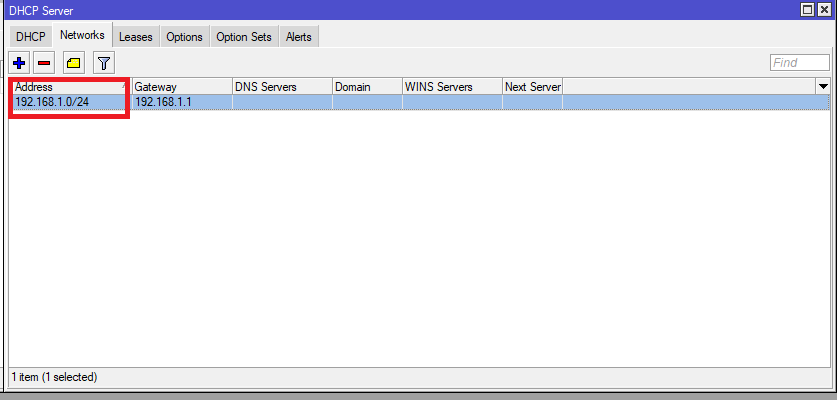This screenshot has height=400, width=837.
Task: Open the column selector dropdown arrow
Action: 823,87
